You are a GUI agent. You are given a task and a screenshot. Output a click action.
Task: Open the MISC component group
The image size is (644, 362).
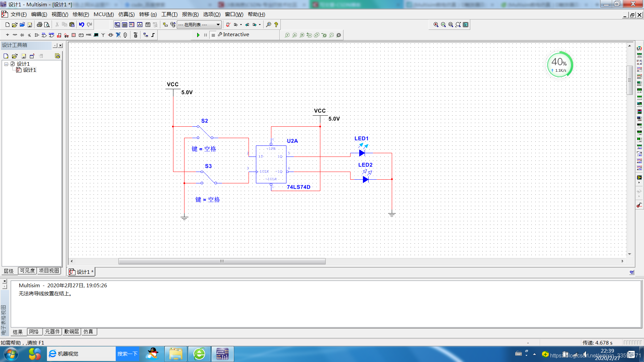pos(89,35)
